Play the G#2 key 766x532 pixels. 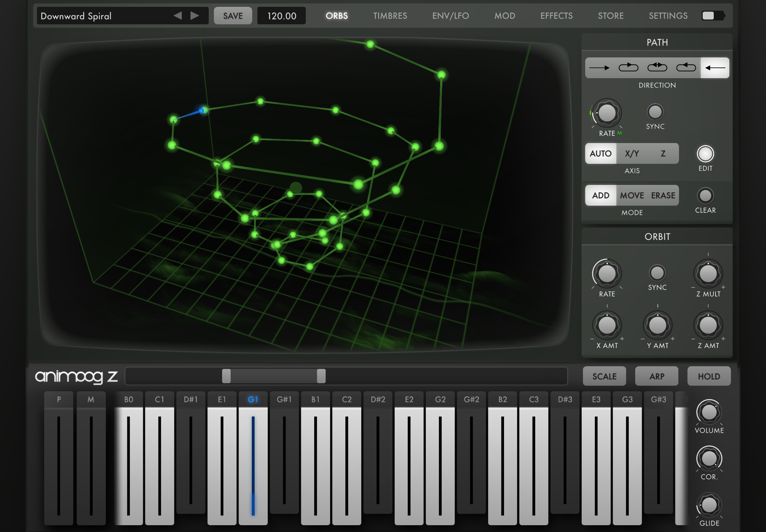tap(471, 452)
